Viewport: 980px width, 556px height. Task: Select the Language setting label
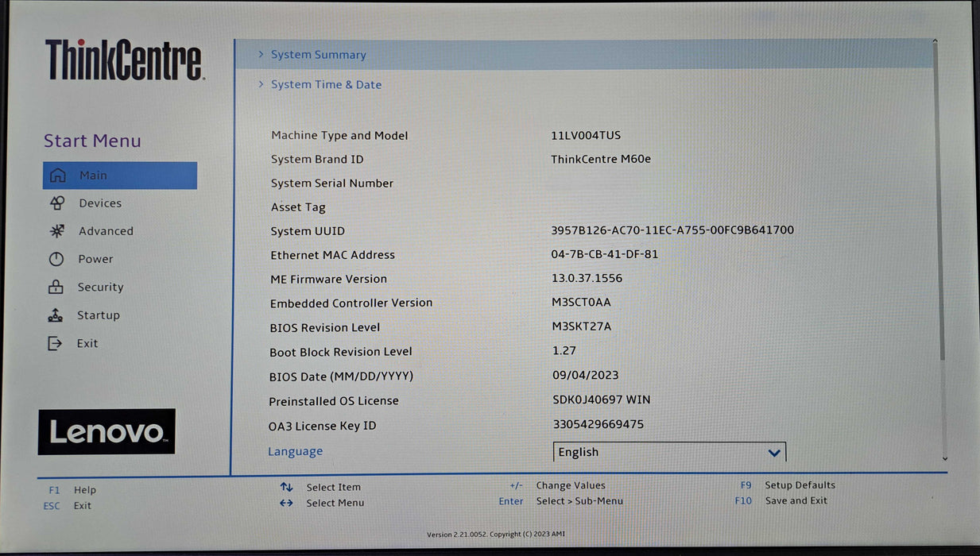pos(295,451)
